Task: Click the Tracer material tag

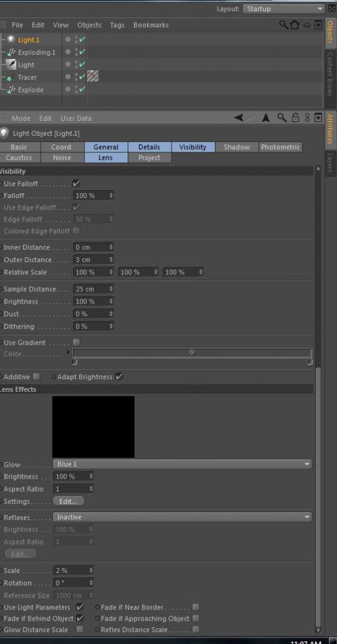Action: pyautogui.click(x=93, y=76)
